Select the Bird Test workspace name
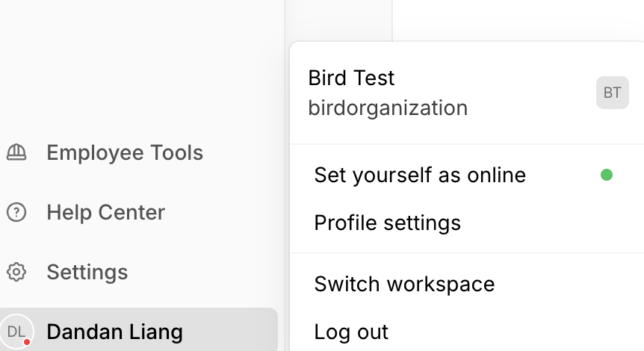Screen dimensions: 644x351 tap(351, 78)
